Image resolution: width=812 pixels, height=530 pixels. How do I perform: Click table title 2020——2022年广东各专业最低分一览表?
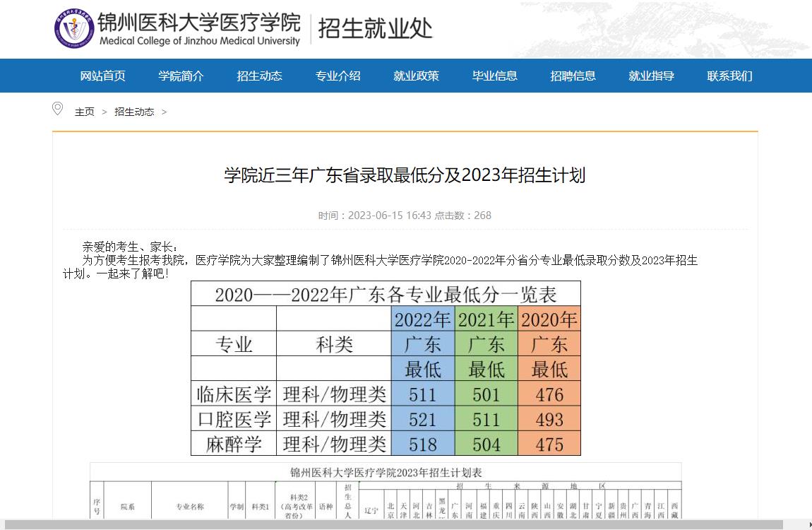click(x=386, y=294)
